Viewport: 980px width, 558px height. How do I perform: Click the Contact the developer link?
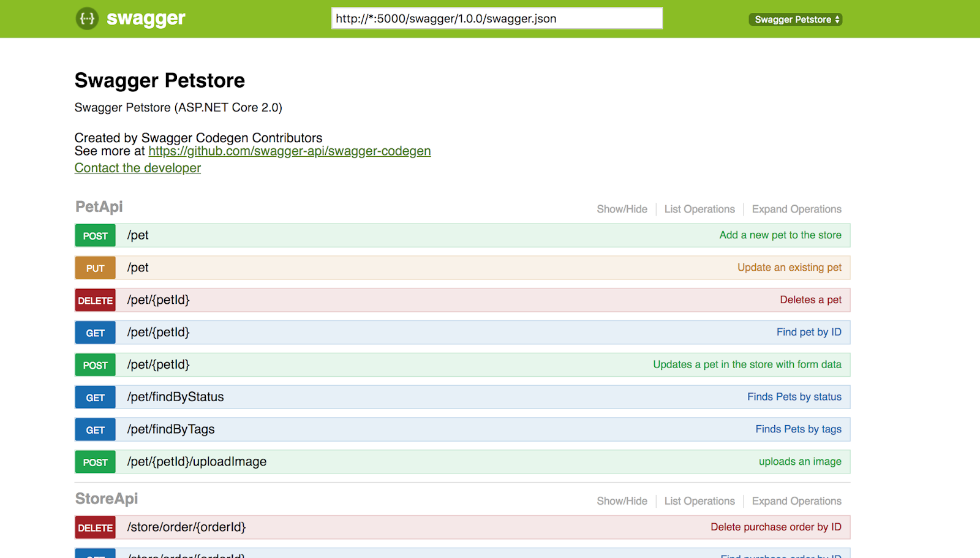point(138,168)
